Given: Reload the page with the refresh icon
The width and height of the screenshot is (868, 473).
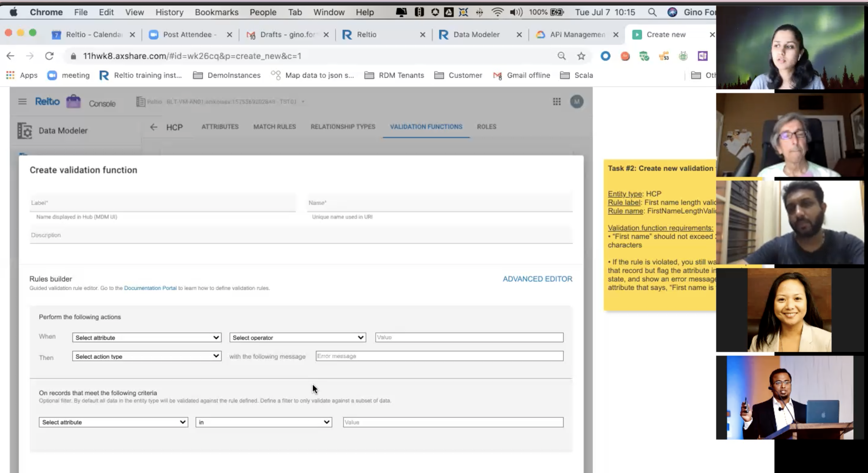Looking at the screenshot, I should pyautogui.click(x=50, y=56).
